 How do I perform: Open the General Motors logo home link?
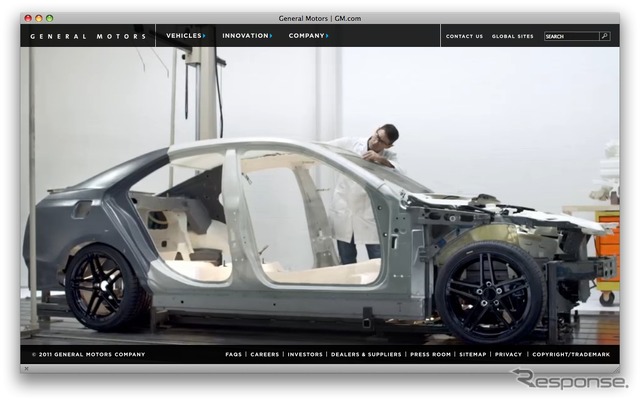click(88, 36)
